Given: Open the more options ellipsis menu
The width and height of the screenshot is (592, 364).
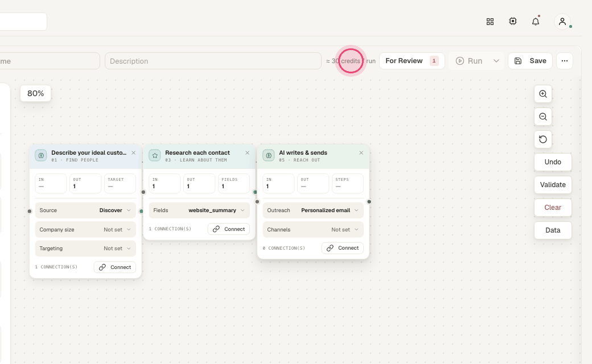Looking at the screenshot, I should point(565,61).
